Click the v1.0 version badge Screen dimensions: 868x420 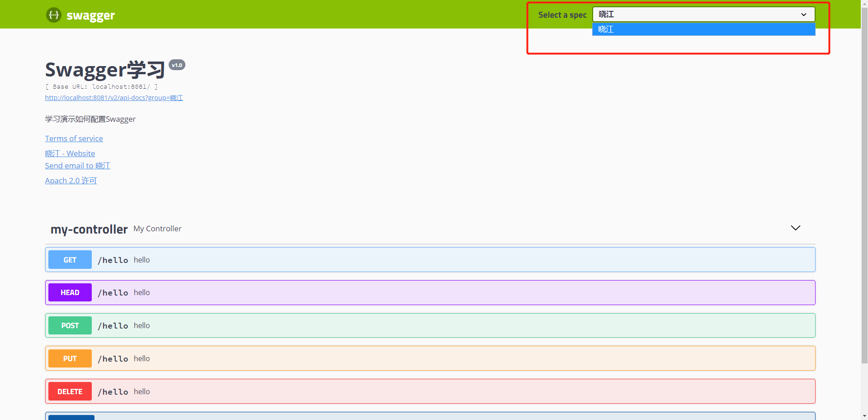[x=177, y=65]
